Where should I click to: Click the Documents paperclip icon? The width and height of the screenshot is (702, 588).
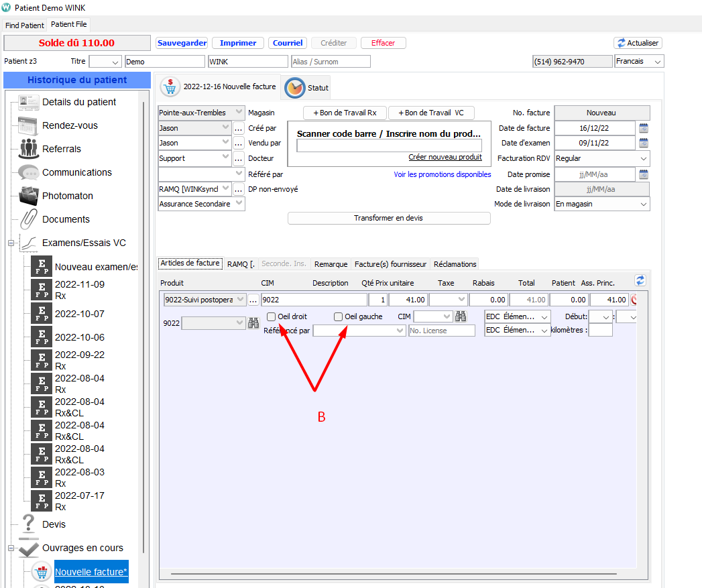point(29,219)
